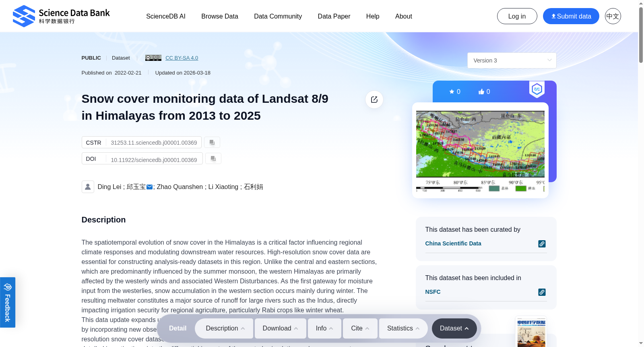Select the Detail tab in floating bar

click(x=178, y=328)
